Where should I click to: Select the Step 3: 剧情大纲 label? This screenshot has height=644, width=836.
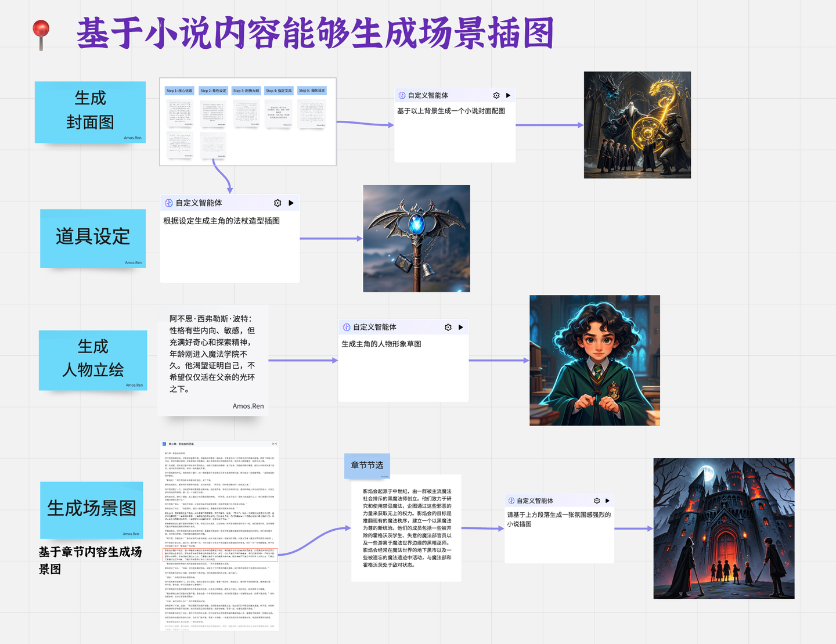[246, 91]
